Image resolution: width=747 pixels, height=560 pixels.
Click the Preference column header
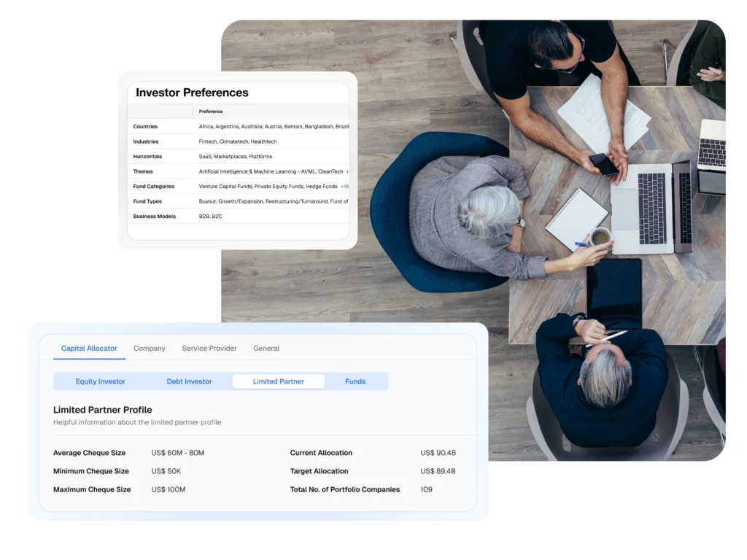point(211,112)
